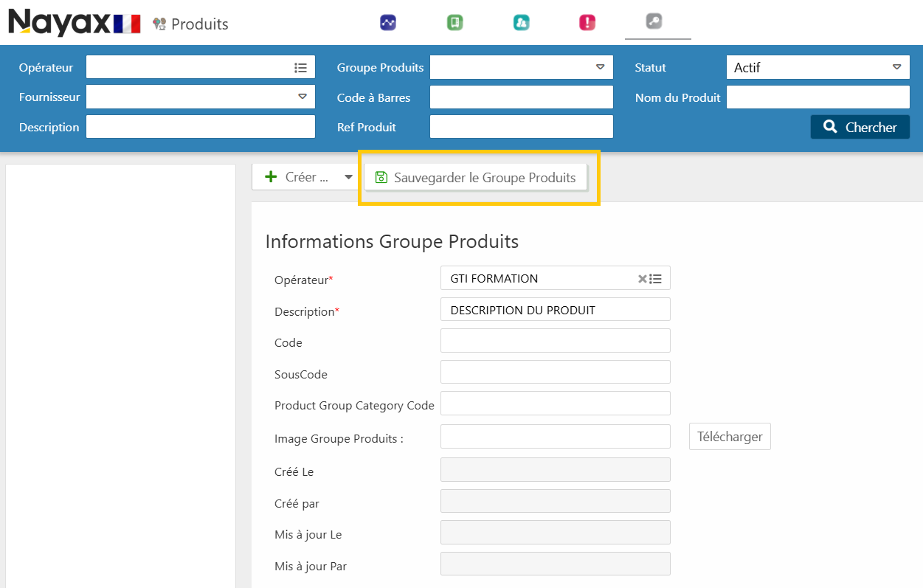Click the Produits page icon beside title
Image resolution: width=923 pixels, height=588 pixels.
(159, 24)
